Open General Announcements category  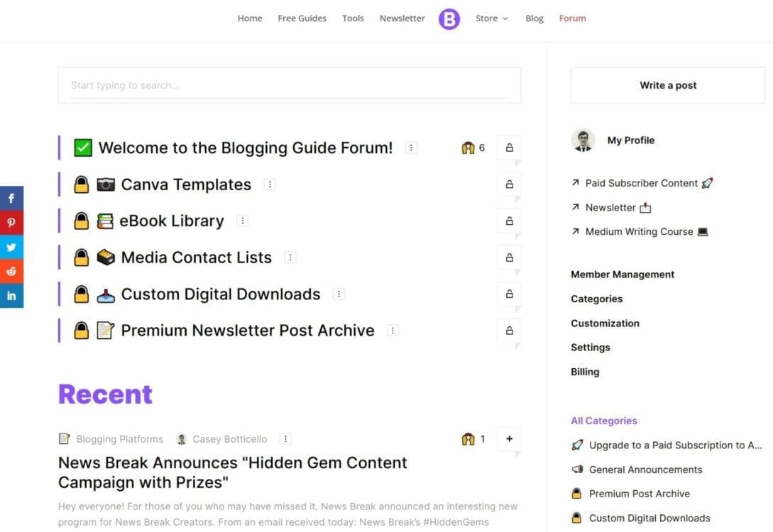[646, 470]
